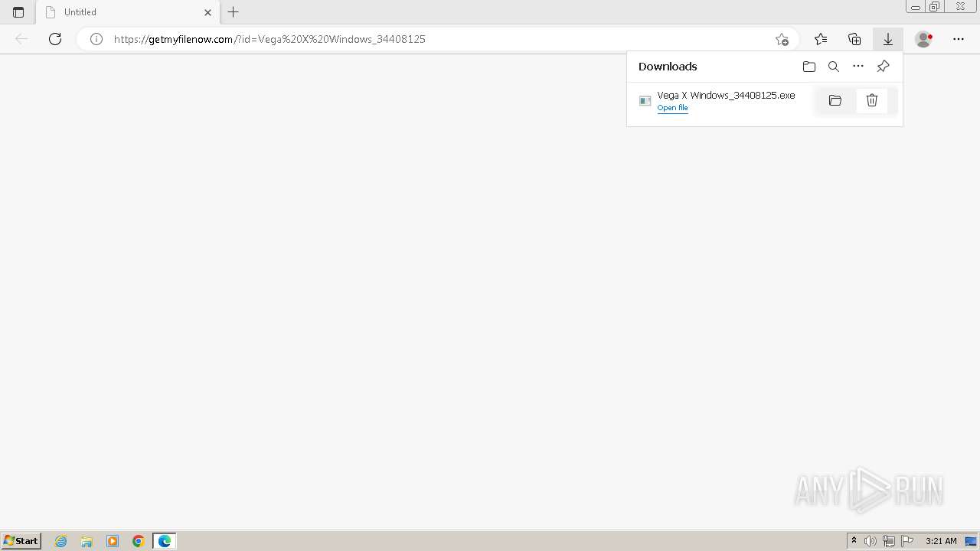Open the tab actions menu icon

tap(18, 12)
